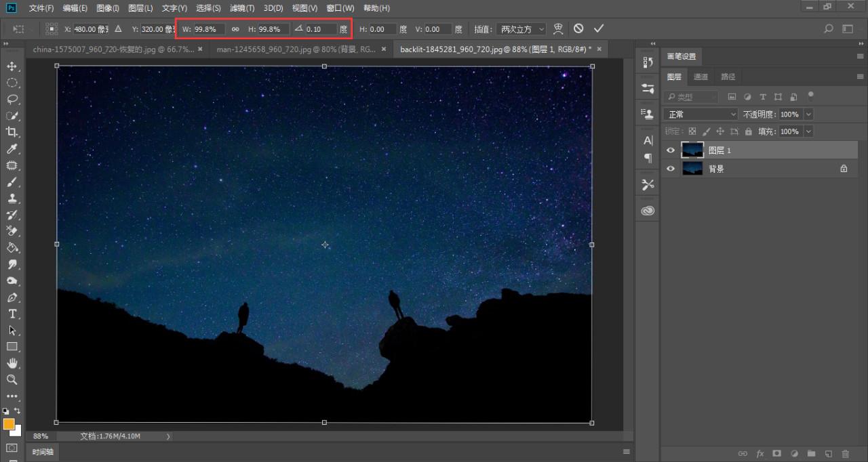
Task: Cancel the transform with the circle-slash icon
Action: click(578, 28)
